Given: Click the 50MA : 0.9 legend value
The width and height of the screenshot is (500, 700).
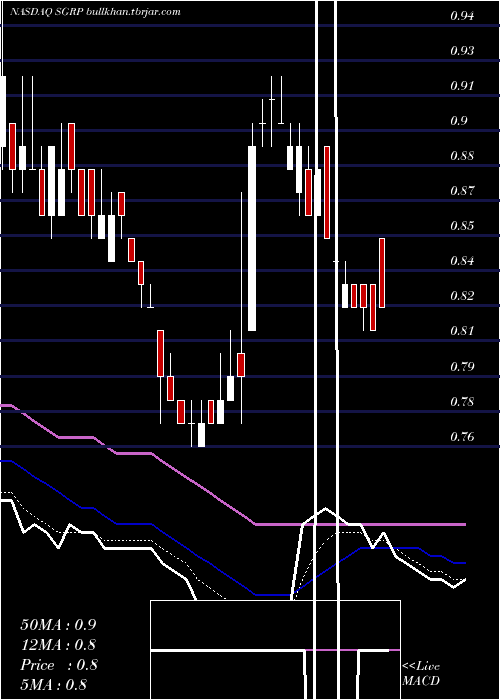Looking at the screenshot, I should [x=58, y=625].
